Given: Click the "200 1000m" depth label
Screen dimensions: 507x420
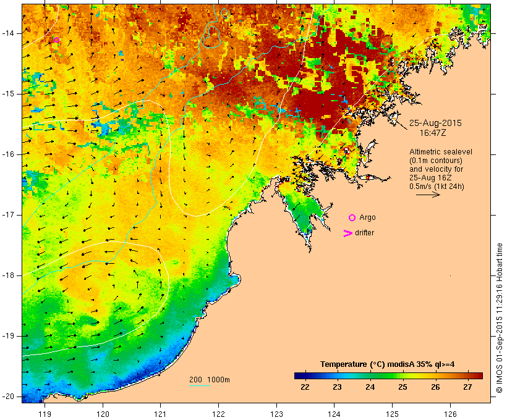Looking at the screenshot, I should pos(210,380).
